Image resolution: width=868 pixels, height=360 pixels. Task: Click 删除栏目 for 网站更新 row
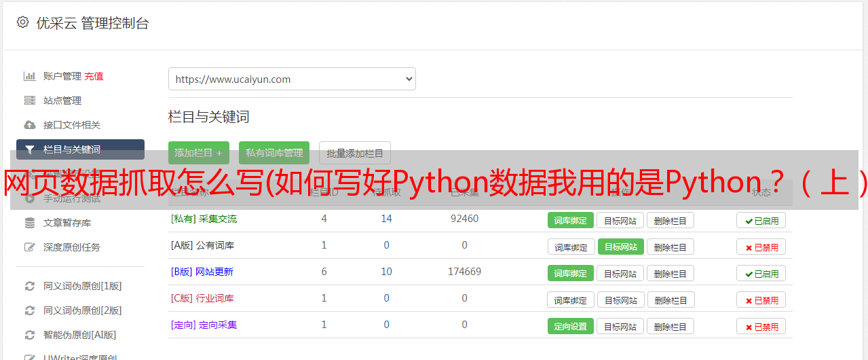[x=671, y=273]
